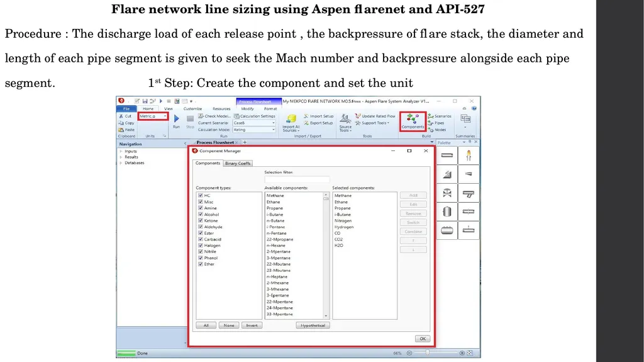This screenshot has height=362, width=644.
Task: Click the Scenarios build item
Action: point(440,116)
